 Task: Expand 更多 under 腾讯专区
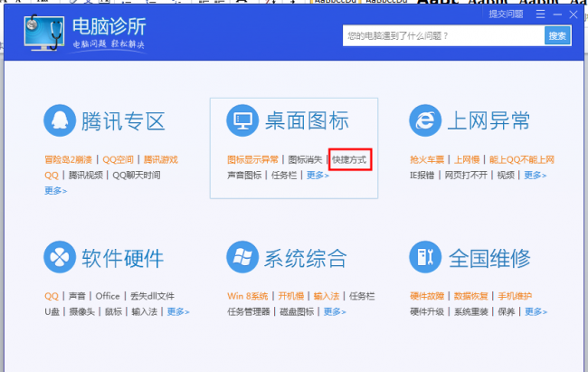pyautogui.click(x=55, y=191)
